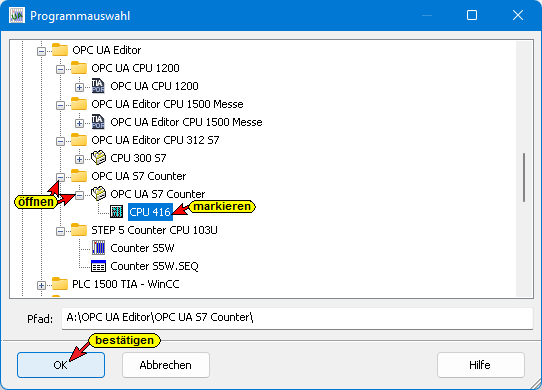Confirm selection with the OK button

[61, 365]
